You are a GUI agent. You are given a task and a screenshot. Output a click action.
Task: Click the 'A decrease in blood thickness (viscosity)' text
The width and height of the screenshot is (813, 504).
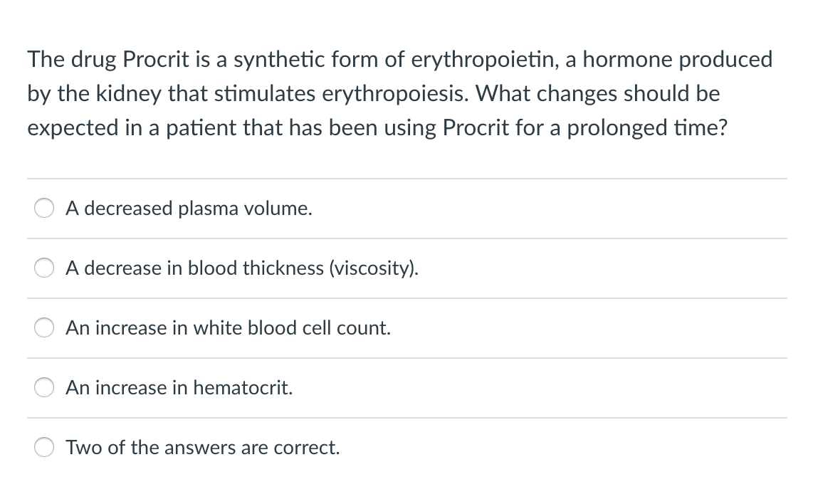pyautogui.click(x=242, y=268)
